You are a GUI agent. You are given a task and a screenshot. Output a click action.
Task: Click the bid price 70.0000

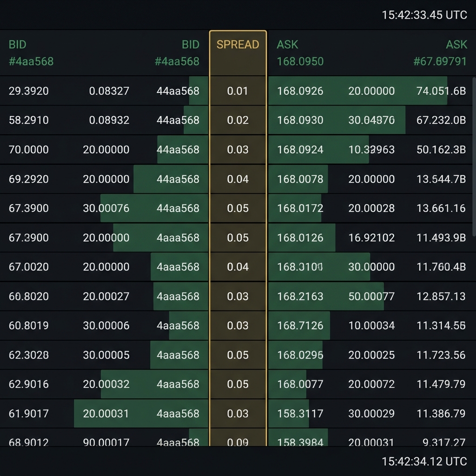click(28, 150)
